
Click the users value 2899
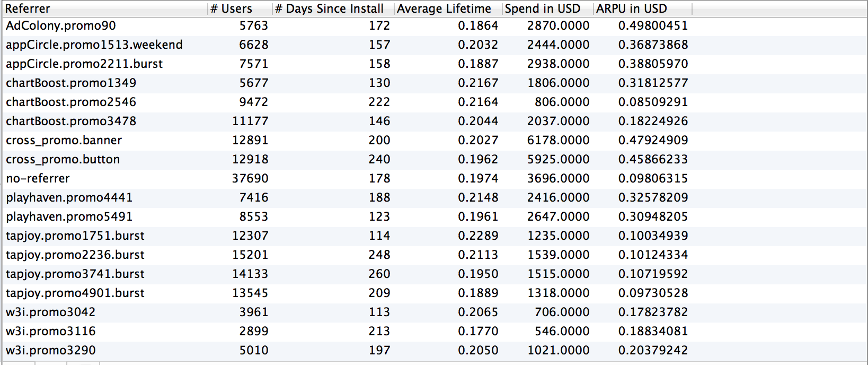(254, 331)
